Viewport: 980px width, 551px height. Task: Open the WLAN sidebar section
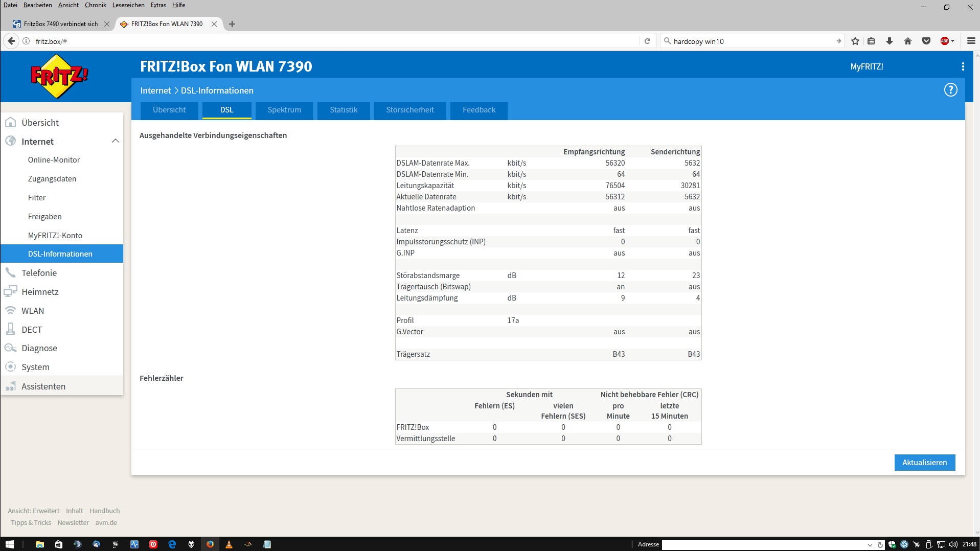tap(33, 311)
